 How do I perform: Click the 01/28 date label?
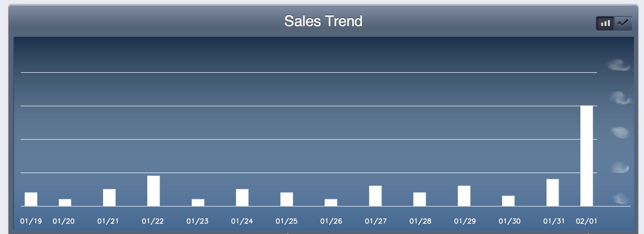click(420, 221)
